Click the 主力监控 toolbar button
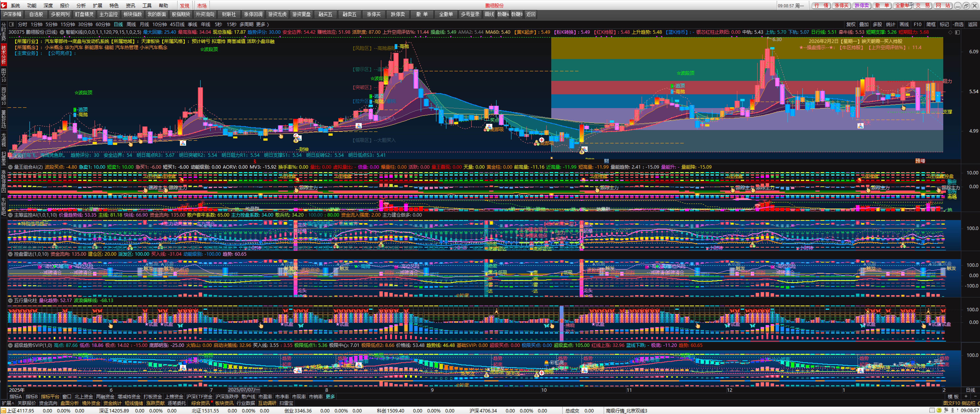This screenshot has width=980, height=414. (x=108, y=15)
